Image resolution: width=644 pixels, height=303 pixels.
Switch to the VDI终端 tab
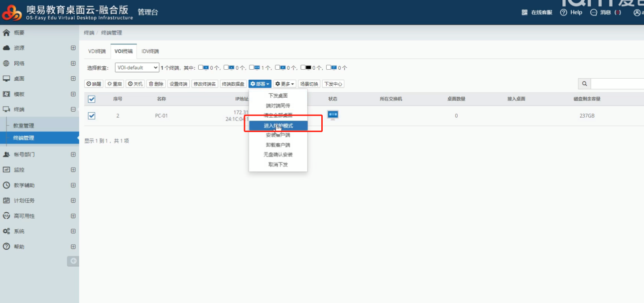click(97, 51)
